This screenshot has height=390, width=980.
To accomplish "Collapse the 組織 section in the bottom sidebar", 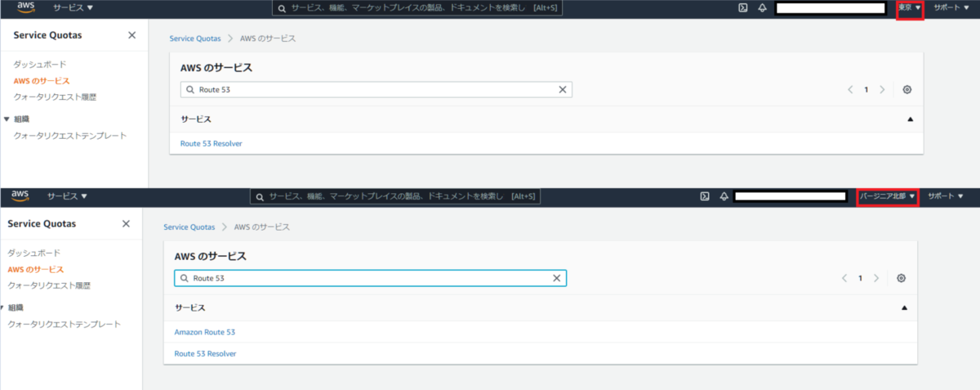I will click(x=2, y=307).
